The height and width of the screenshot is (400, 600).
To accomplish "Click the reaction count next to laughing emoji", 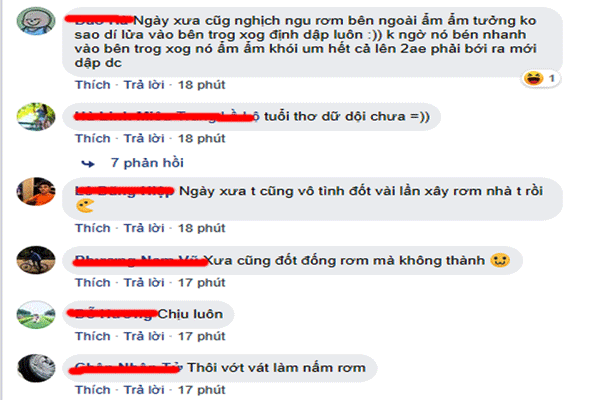I will click(552, 78).
